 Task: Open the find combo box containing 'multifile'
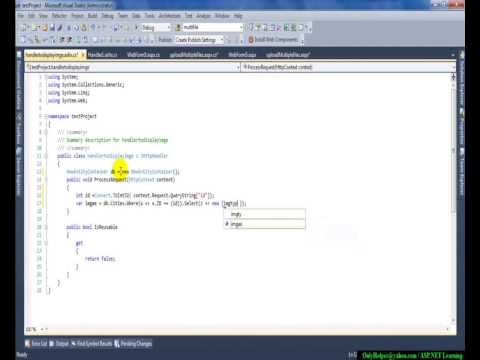212,27
